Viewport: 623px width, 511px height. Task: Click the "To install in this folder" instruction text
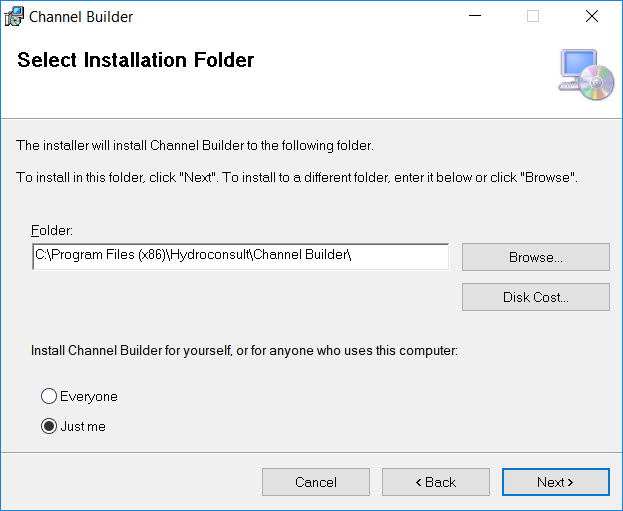(x=297, y=177)
